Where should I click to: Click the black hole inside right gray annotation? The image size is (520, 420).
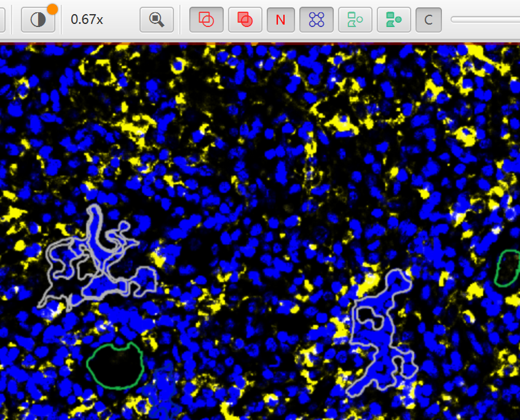coord(369,316)
